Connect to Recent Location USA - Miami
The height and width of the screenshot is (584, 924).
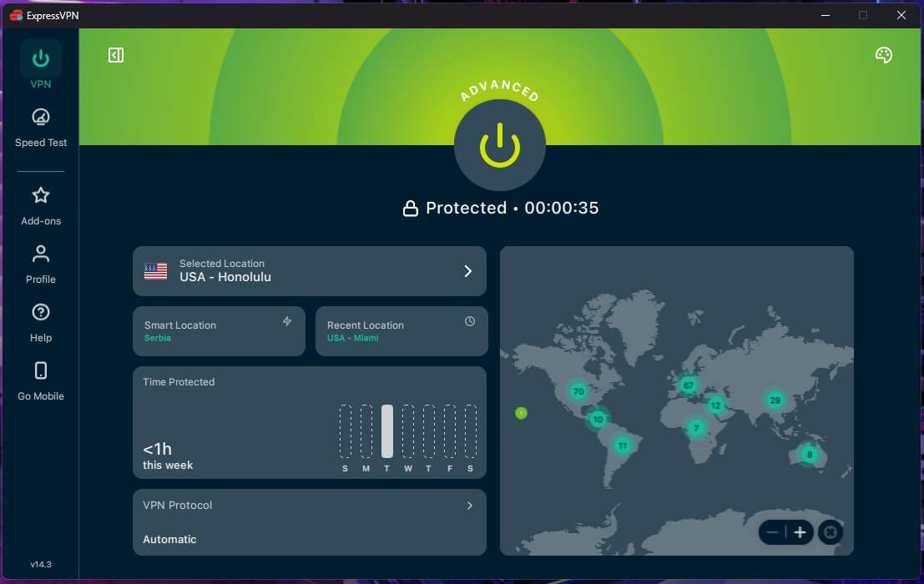[x=401, y=331]
